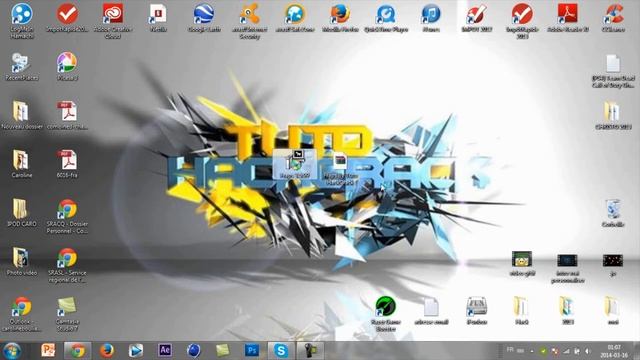Switch to Skype in the taskbar
Viewport: 640px width, 360px height.
[281, 351]
